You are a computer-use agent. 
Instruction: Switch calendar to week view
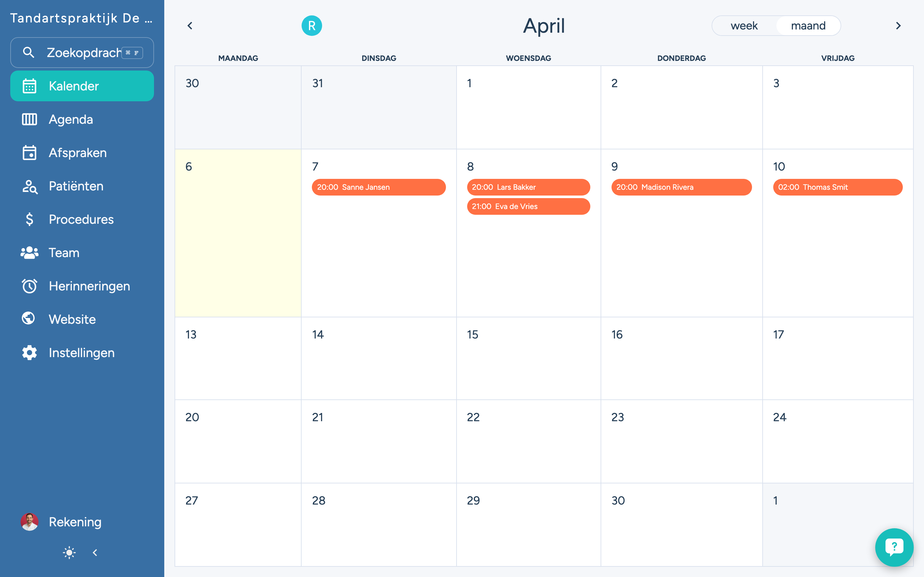(744, 26)
